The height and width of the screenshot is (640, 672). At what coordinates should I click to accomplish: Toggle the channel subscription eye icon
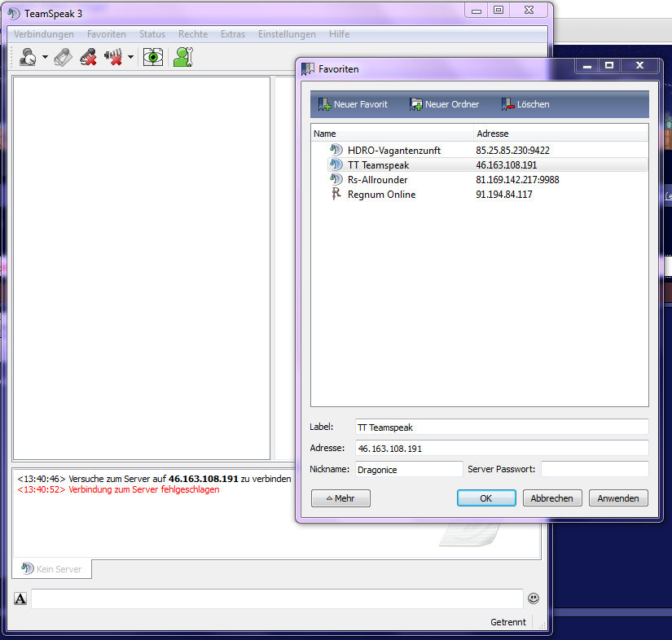(152, 57)
